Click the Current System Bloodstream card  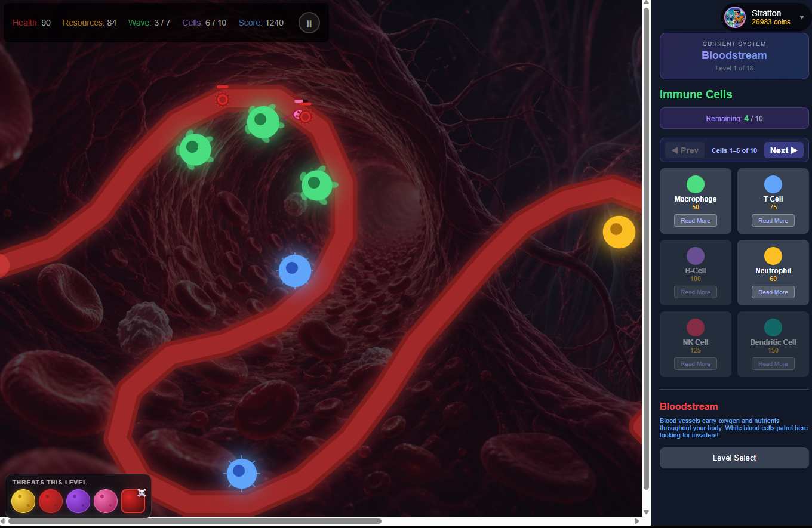click(x=734, y=56)
